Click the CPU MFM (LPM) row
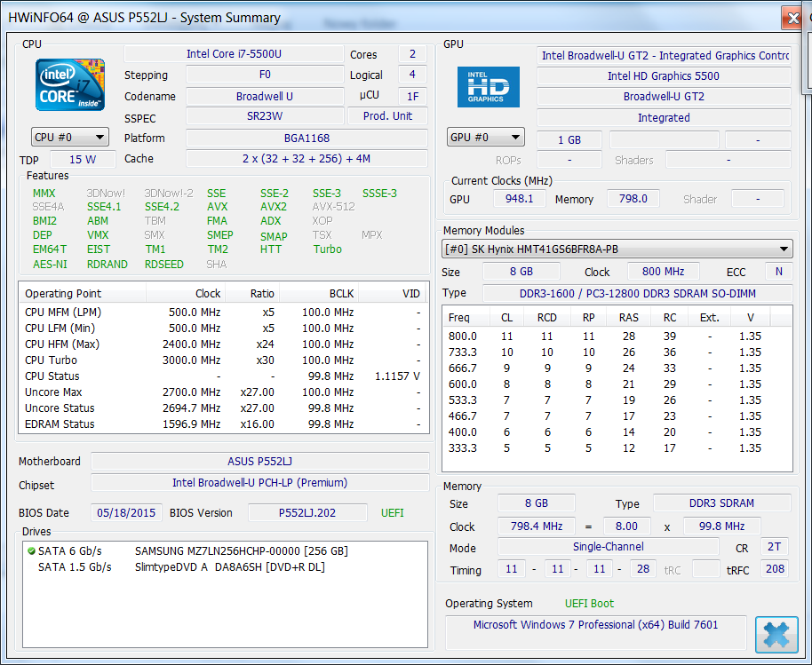 click(224, 313)
